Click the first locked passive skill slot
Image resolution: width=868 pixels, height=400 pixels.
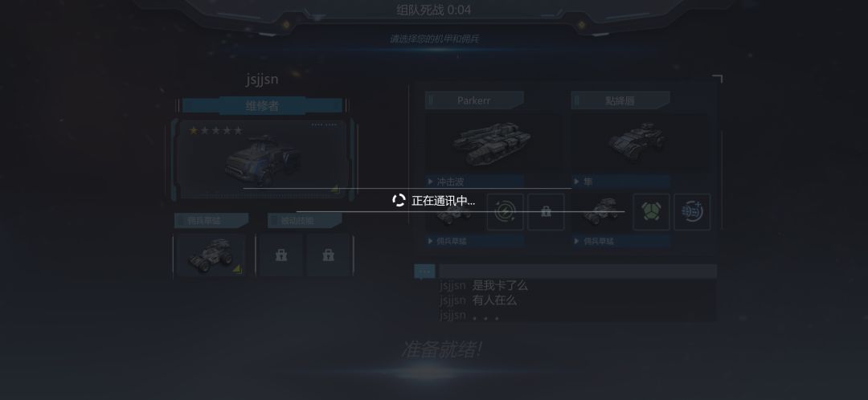281,255
